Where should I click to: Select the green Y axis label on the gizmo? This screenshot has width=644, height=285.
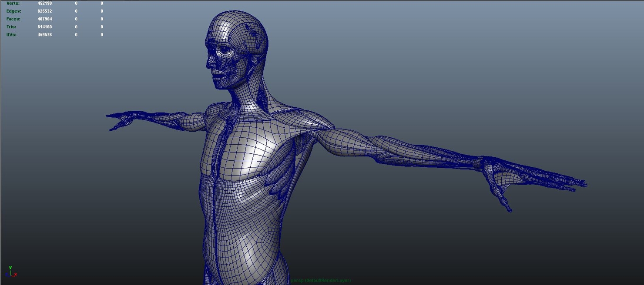click(x=10, y=267)
